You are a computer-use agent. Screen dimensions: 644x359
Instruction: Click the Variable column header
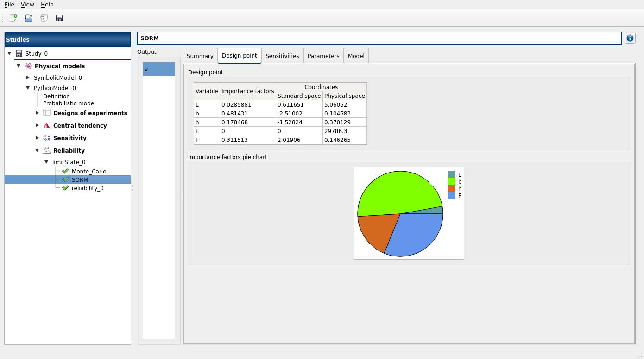(207, 91)
